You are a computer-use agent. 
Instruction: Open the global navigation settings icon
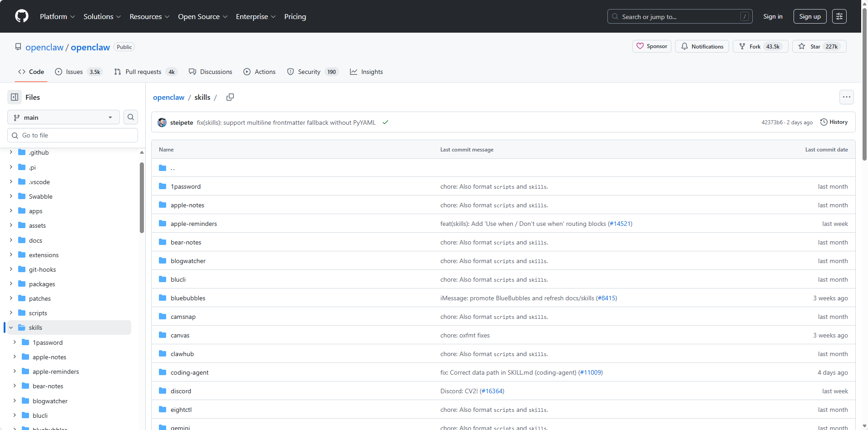(839, 16)
